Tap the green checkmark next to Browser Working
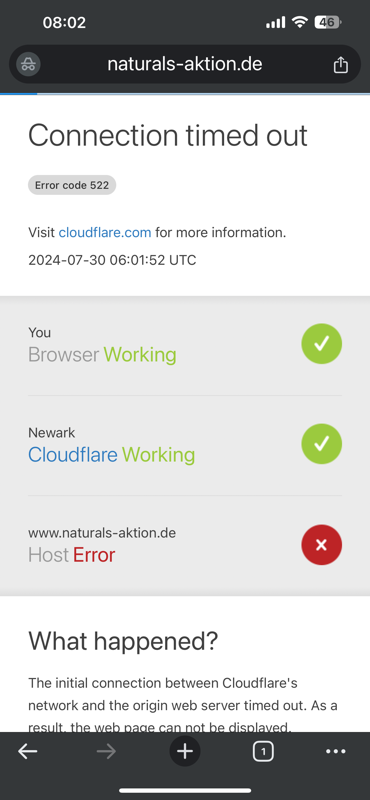The width and height of the screenshot is (370, 800). point(322,343)
